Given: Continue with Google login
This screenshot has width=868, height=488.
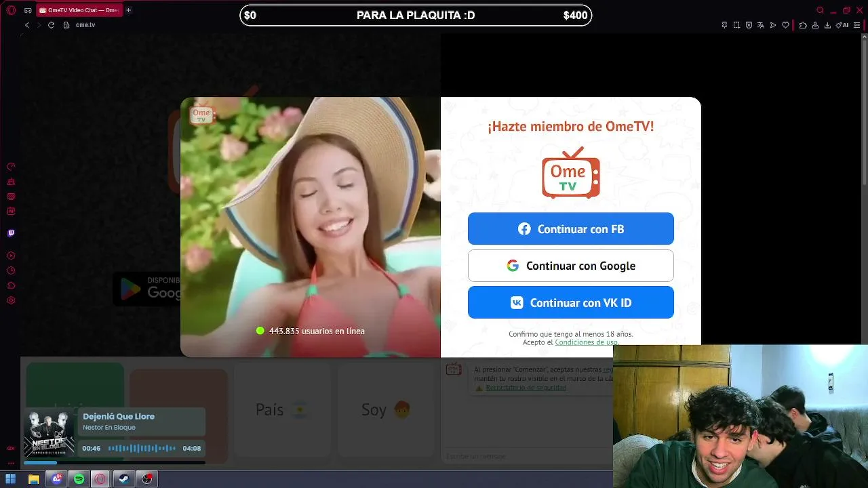Looking at the screenshot, I should [571, 266].
